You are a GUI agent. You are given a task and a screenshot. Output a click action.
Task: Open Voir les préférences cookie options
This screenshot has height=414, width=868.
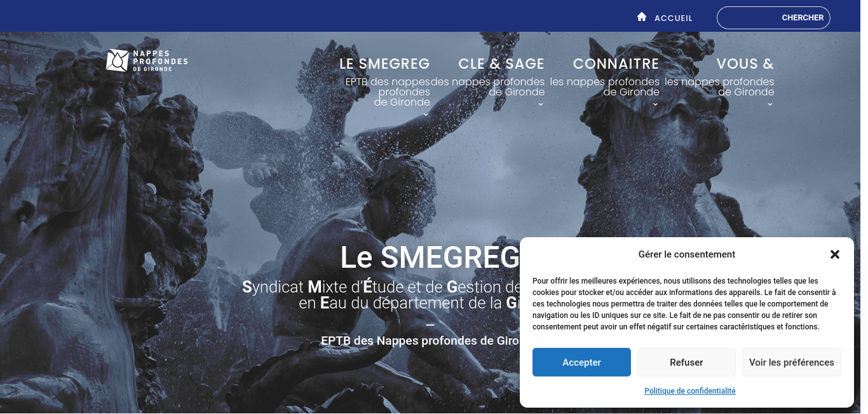coord(792,362)
